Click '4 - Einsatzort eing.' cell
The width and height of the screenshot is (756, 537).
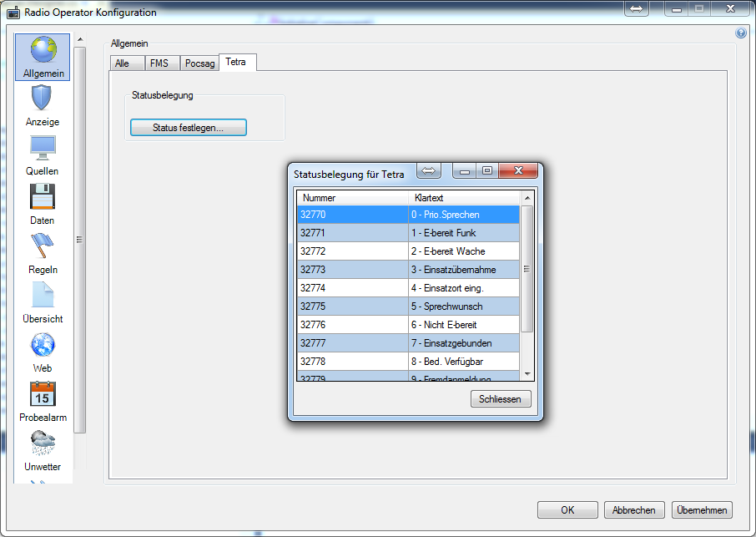click(x=464, y=287)
